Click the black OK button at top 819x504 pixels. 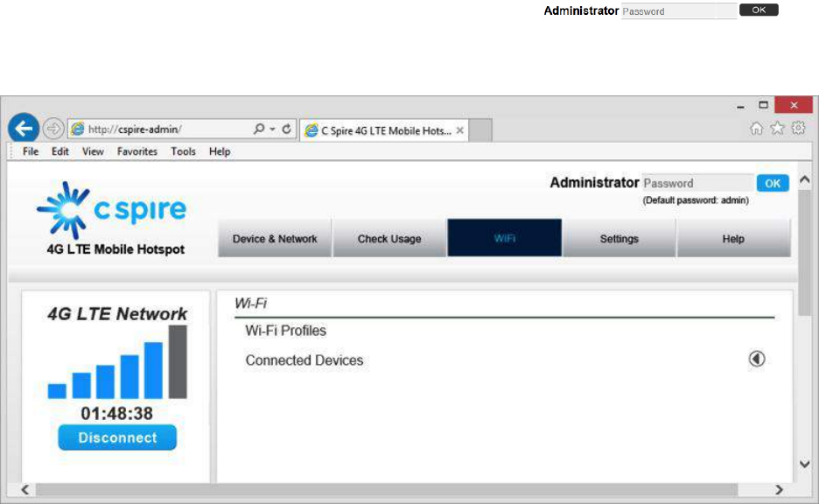click(759, 10)
